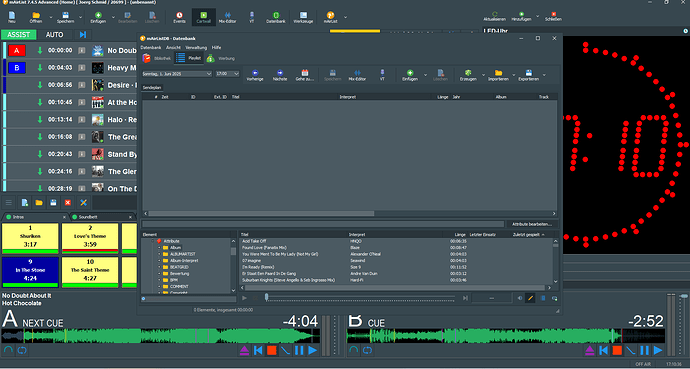The height and width of the screenshot is (369, 690).
Task: Click the preview player seek slider in database window
Action: (x=360, y=298)
